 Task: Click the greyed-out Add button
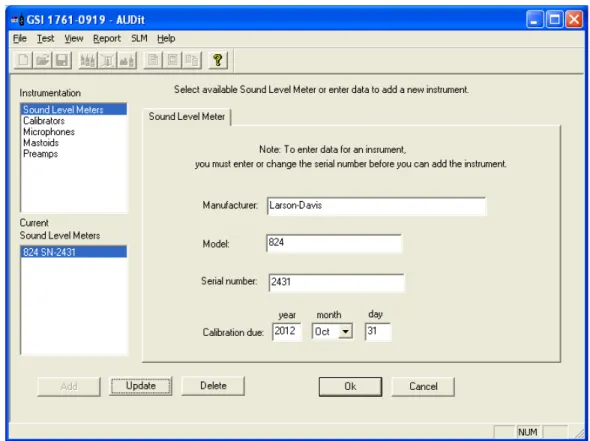click(x=69, y=386)
